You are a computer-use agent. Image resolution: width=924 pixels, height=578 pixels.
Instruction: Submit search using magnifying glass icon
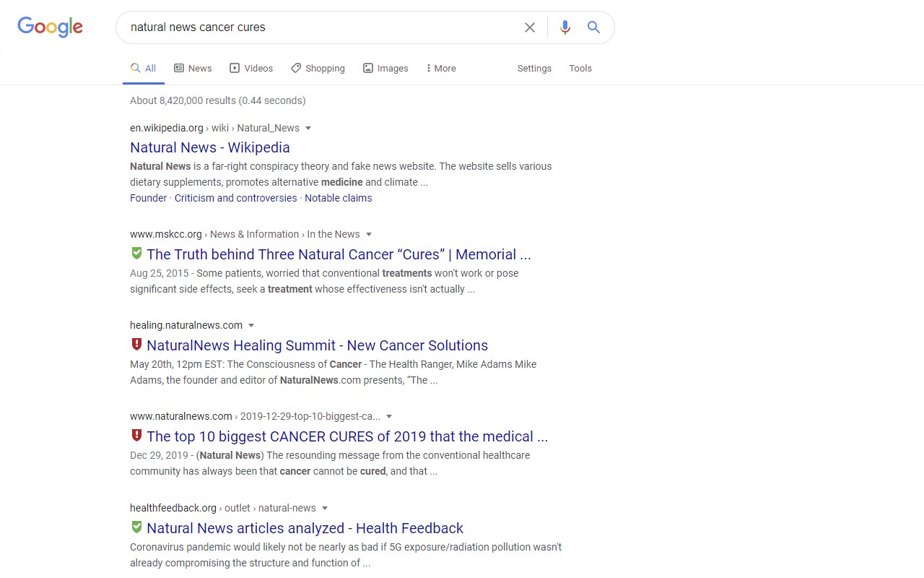593,27
